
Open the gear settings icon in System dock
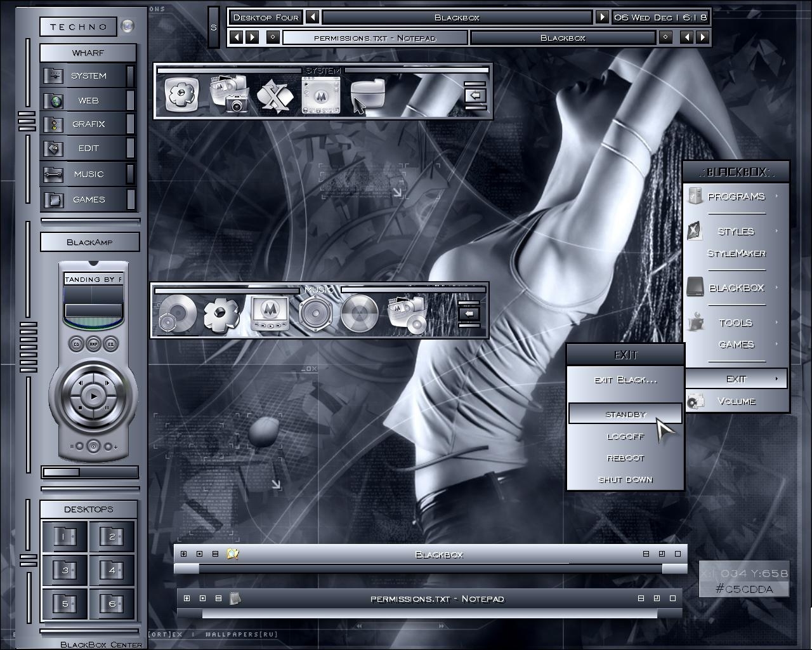[x=182, y=95]
